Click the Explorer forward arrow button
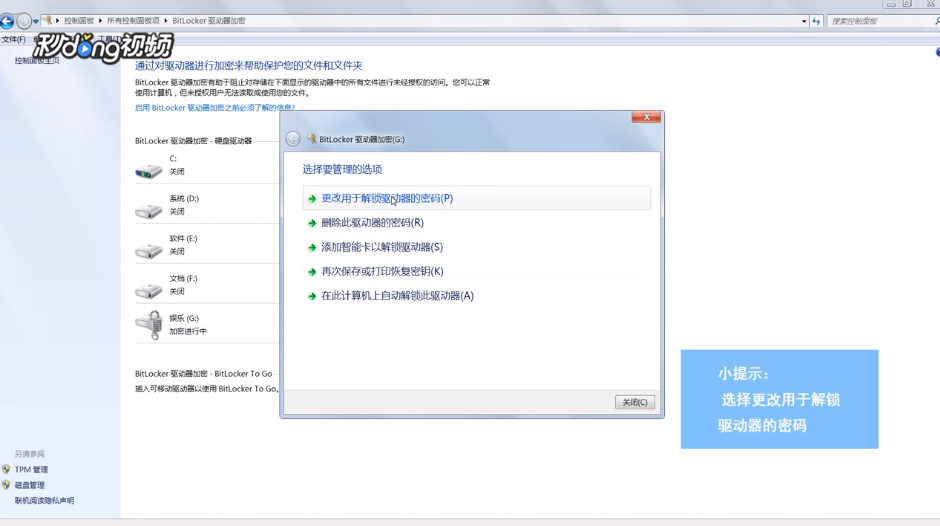Viewport: 940px width, 526px height. pyautogui.click(x=23, y=21)
